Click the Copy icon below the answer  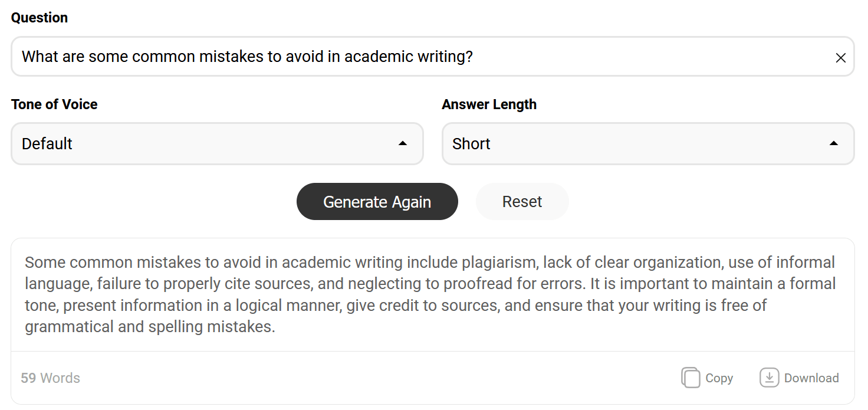[x=691, y=378]
